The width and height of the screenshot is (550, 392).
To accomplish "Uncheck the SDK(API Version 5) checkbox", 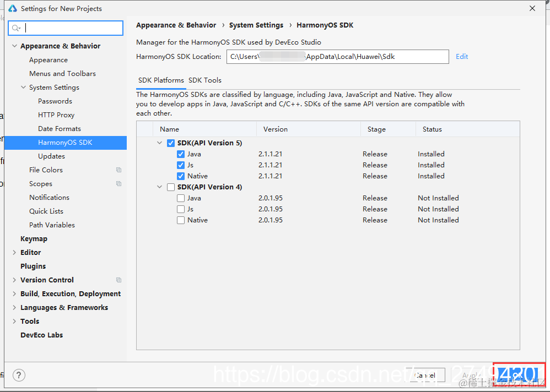I will (x=171, y=143).
